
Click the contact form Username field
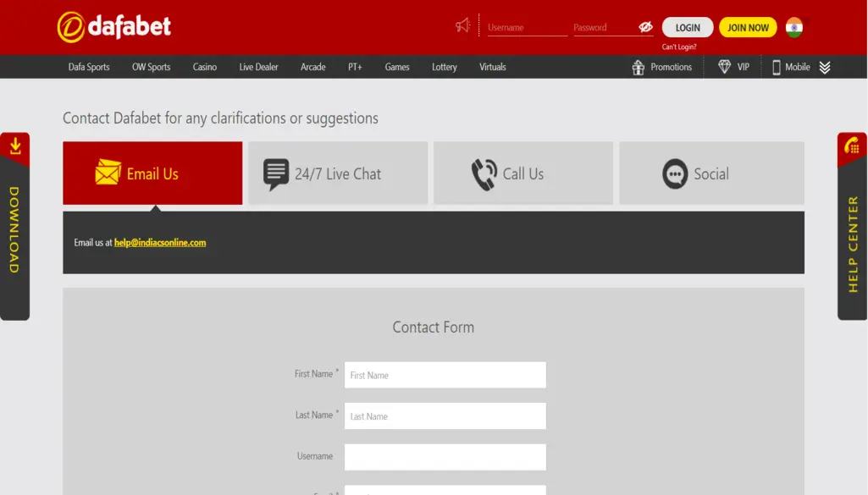pyautogui.click(x=445, y=457)
